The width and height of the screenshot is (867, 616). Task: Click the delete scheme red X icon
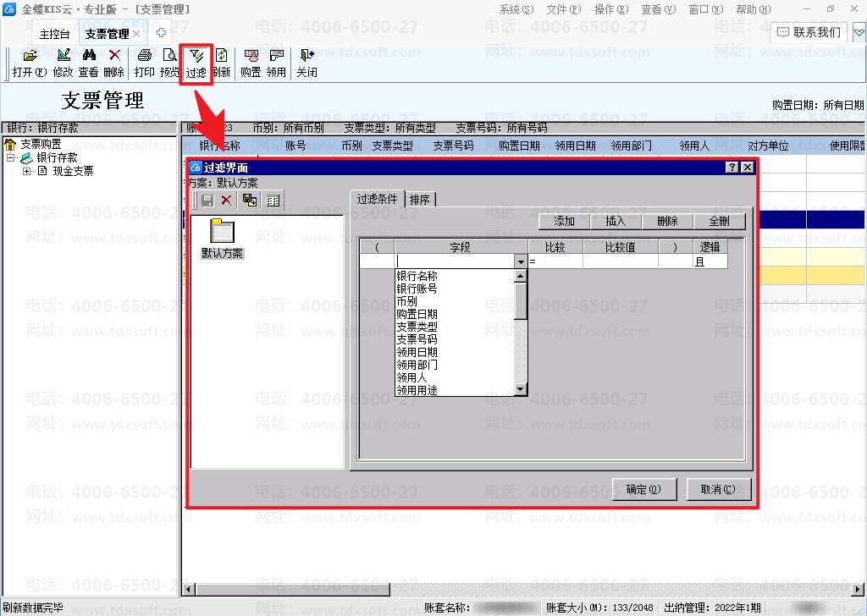[x=226, y=201]
